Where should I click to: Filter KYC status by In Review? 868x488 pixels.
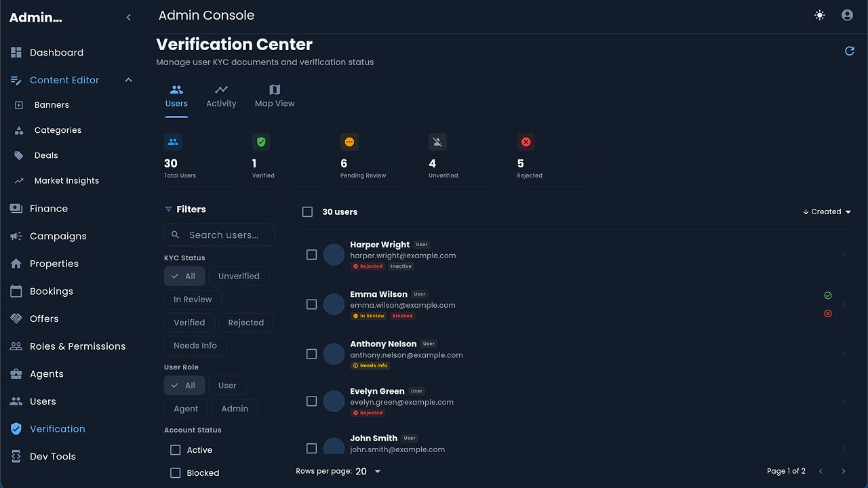[x=193, y=300]
